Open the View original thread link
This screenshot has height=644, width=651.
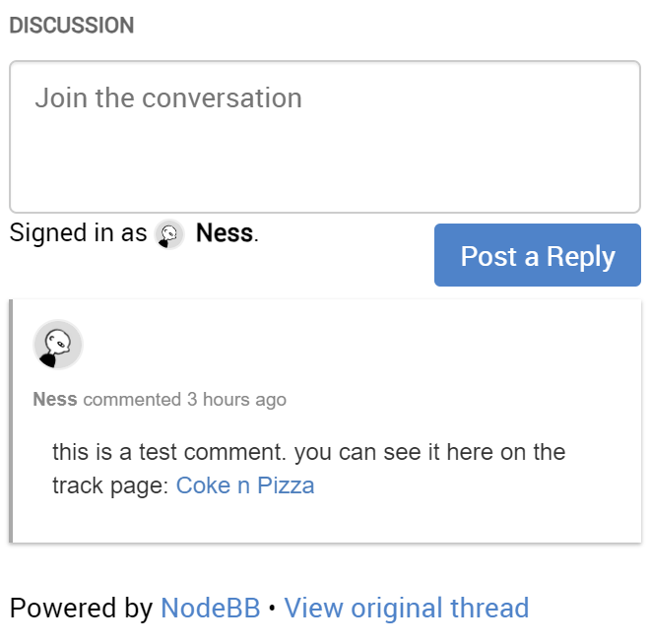pos(406,609)
